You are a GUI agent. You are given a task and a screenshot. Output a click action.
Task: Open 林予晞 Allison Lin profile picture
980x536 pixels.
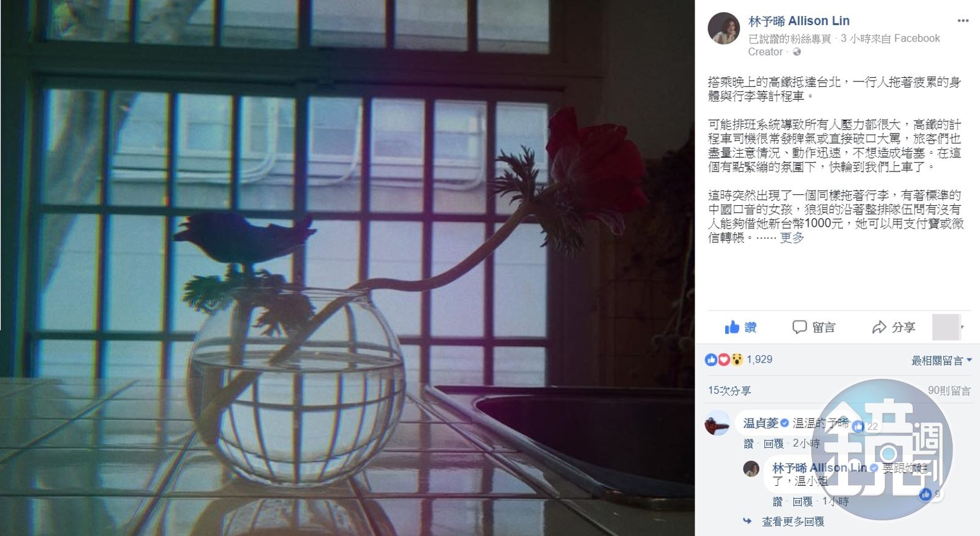(x=723, y=28)
